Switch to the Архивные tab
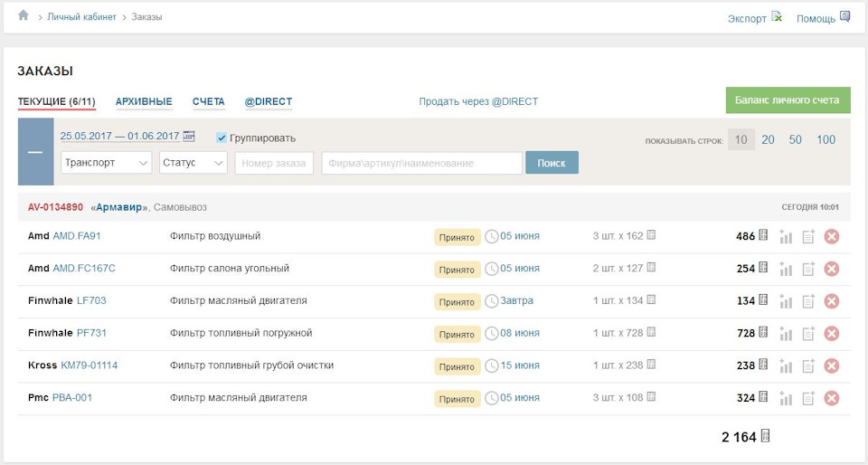The height and width of the screenshot is (465, 868). pyautogui.click(x=144, y=102)
